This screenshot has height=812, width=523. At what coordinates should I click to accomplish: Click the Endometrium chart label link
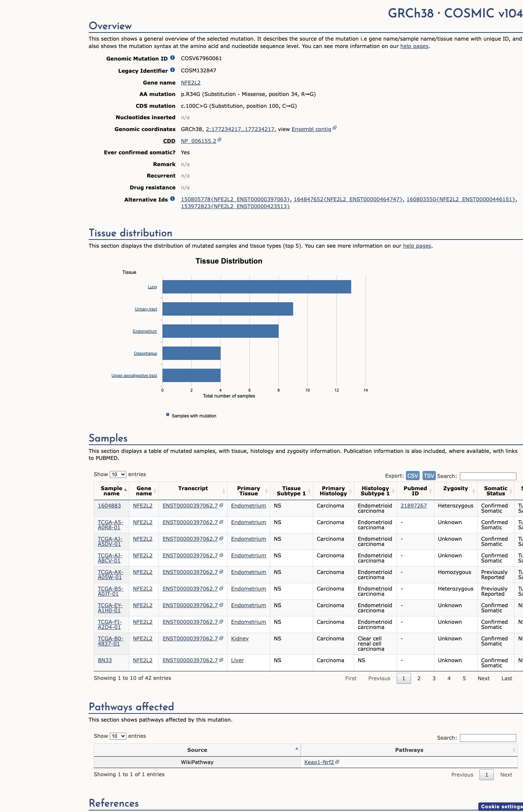(145, 331)
